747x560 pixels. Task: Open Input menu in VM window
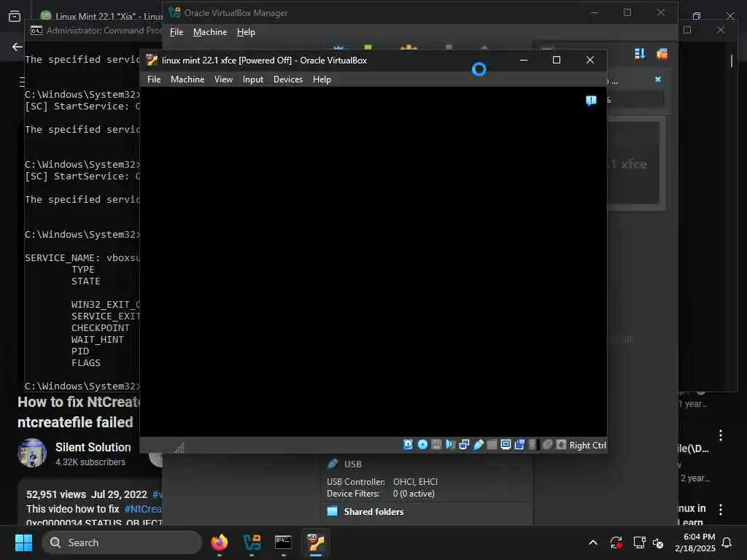click(x=253, y=79)
